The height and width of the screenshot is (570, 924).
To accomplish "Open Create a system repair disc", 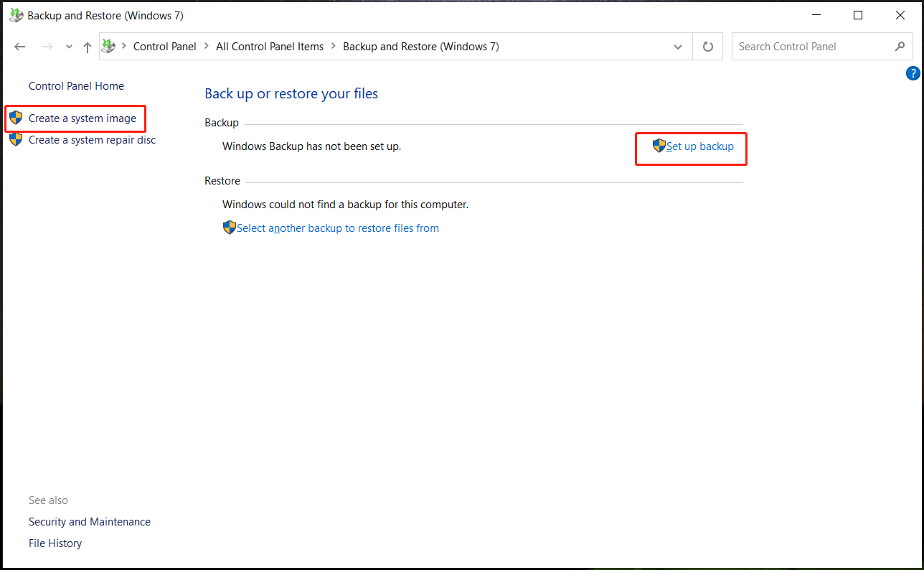I will (x=93, y=139).
